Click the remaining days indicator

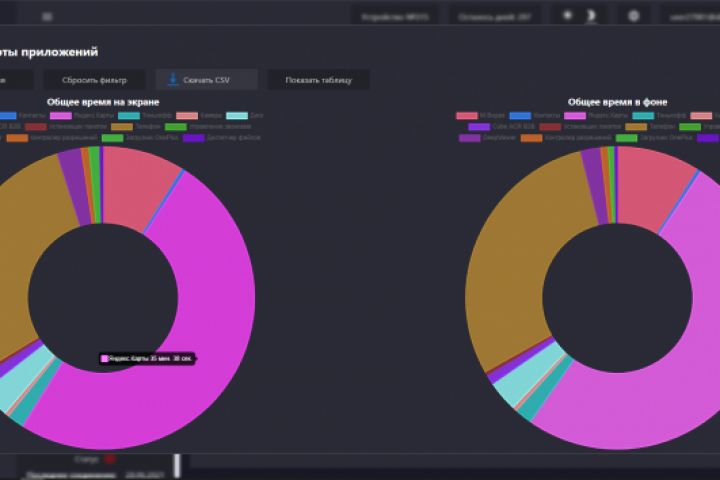tap(494, 17)
